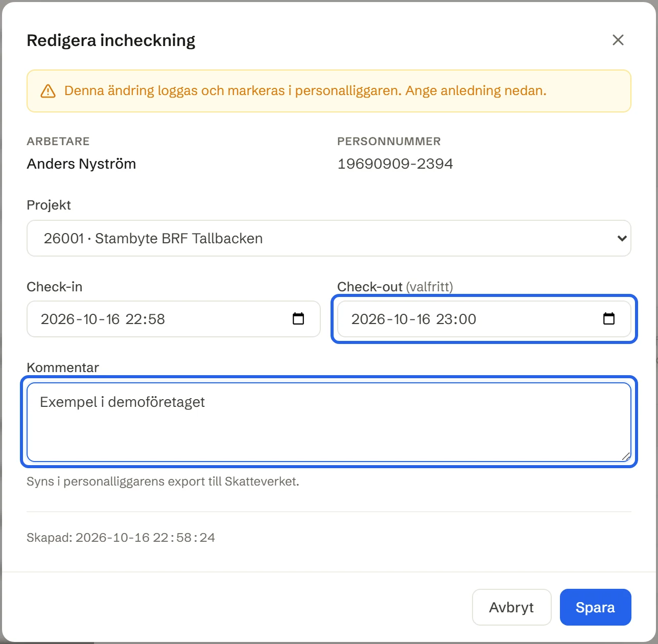Click the Check-in label
This screenshot has width=658, height=644.
[x=55, y=287]
